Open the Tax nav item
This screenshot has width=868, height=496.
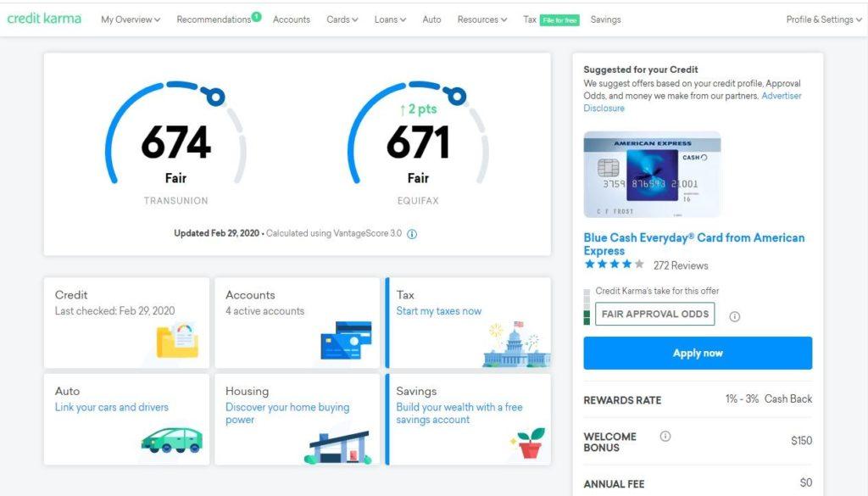point(530,20)
